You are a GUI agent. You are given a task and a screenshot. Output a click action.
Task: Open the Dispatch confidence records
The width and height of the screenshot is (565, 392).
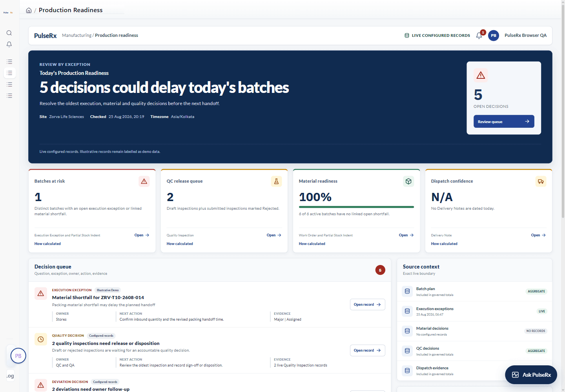538,235
